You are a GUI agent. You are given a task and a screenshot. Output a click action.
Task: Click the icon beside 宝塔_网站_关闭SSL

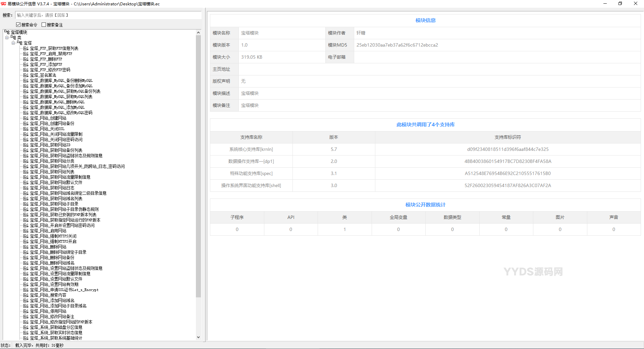[26, 129]
